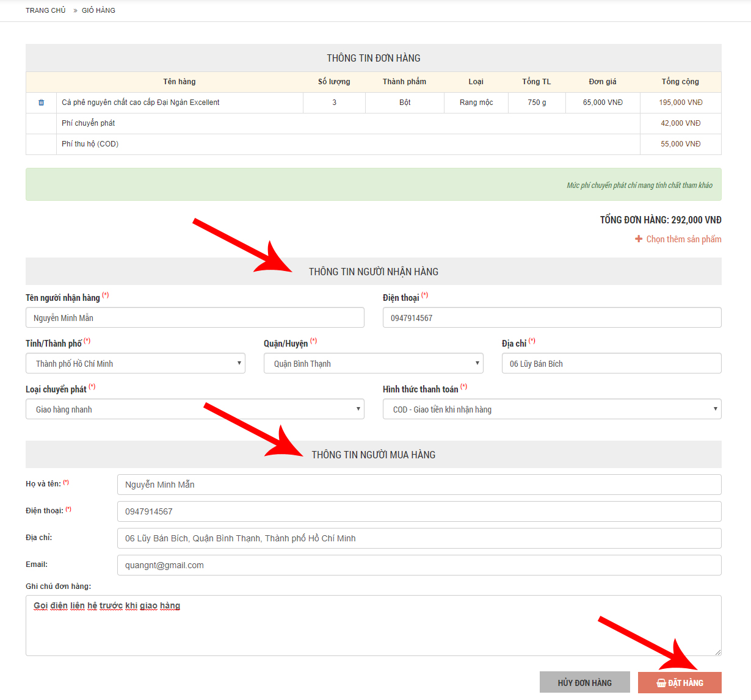
Task: Open the Loại chuyển phát dropdown
Action: click(x=195, y=410)
